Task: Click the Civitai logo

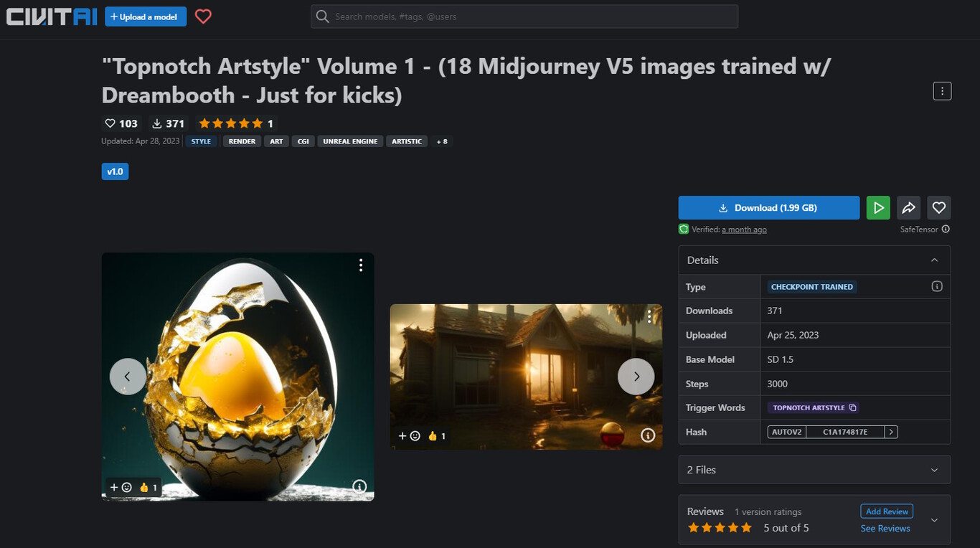Action: tap(52, 16)
